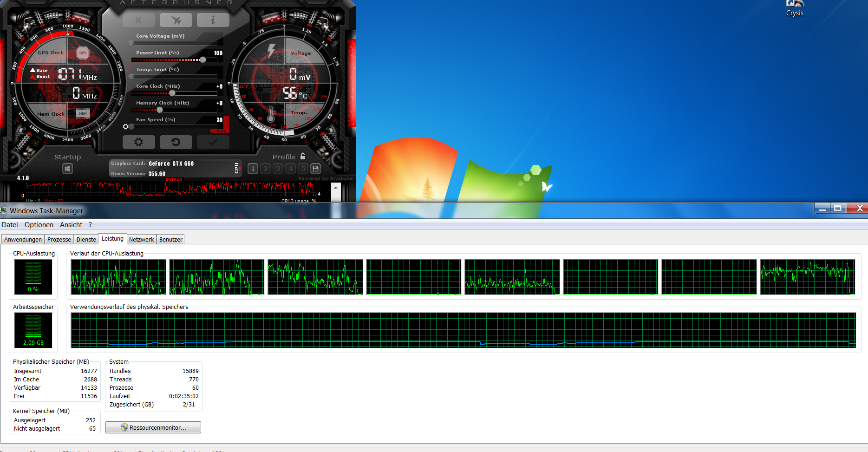Click the Core Clock slider handle
868x452 pixels.
[172, 93]
